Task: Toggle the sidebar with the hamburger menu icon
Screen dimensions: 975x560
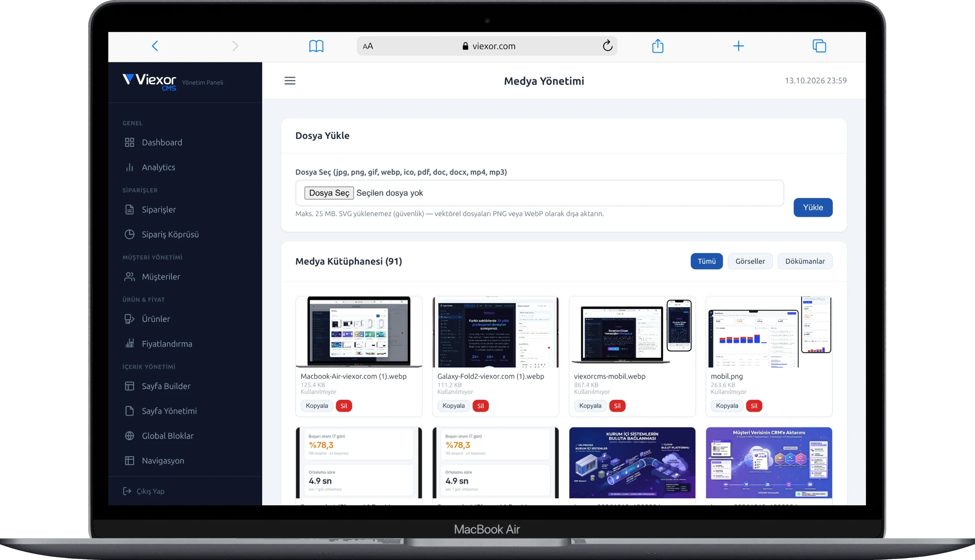Action: click(x=290, y=81)
